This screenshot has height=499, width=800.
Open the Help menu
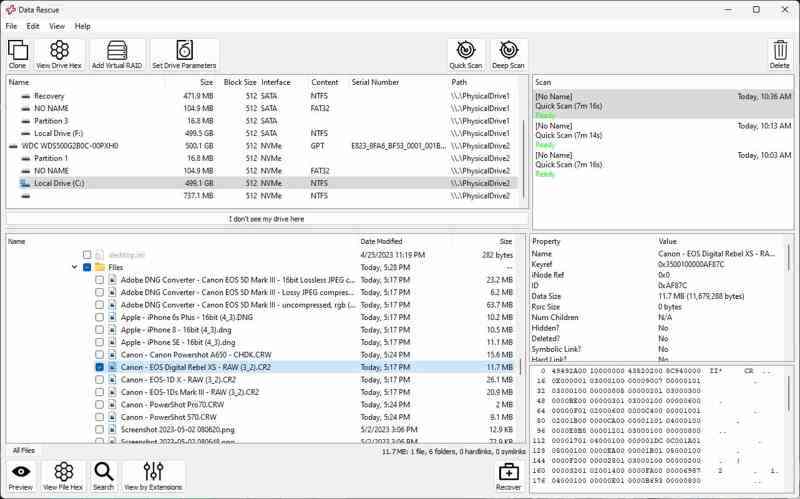(x=82, y=26)
